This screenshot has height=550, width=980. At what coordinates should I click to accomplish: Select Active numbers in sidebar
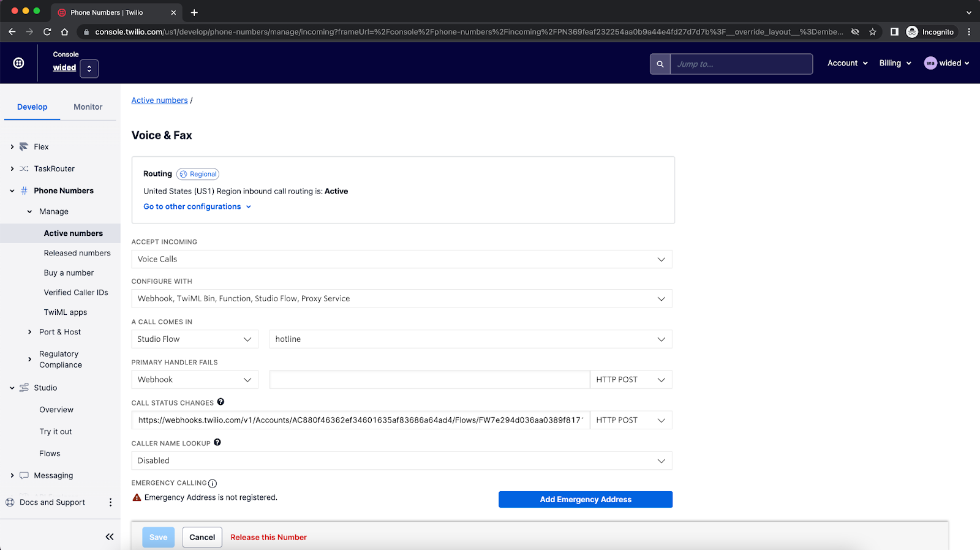click(x=73, y=233)
